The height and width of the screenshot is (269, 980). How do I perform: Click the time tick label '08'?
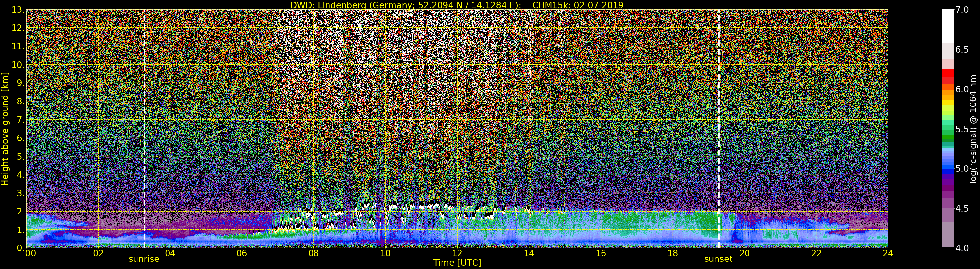[x=313, y=253]
